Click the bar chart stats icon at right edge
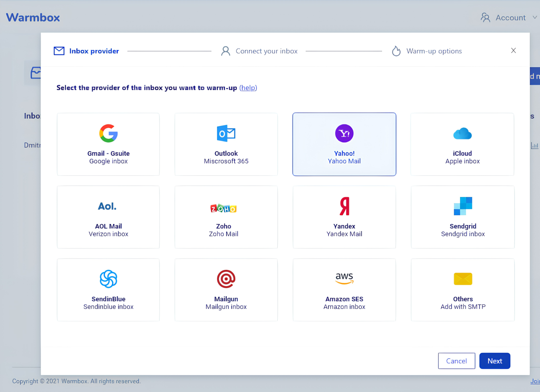The width and height of the screenshot is (540, 392). (x=534, y=145)
